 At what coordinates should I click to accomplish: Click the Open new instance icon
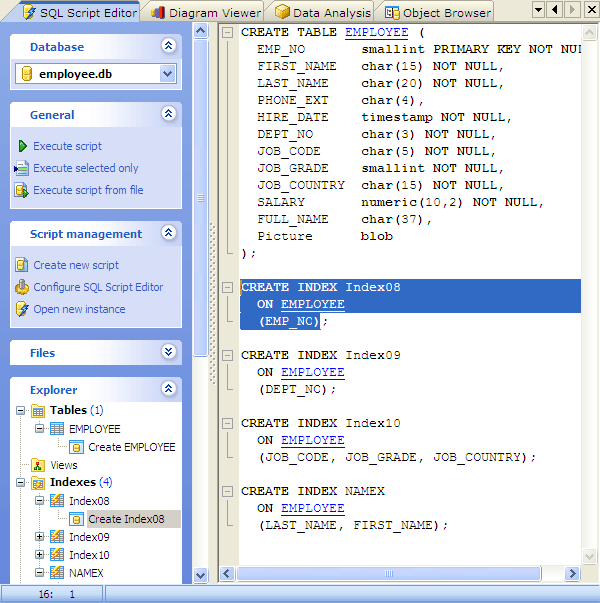point(22,309)
